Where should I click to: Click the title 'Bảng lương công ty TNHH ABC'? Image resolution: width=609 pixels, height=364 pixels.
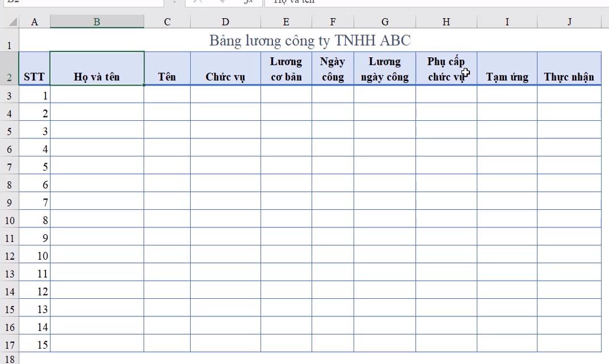(310, 40)
